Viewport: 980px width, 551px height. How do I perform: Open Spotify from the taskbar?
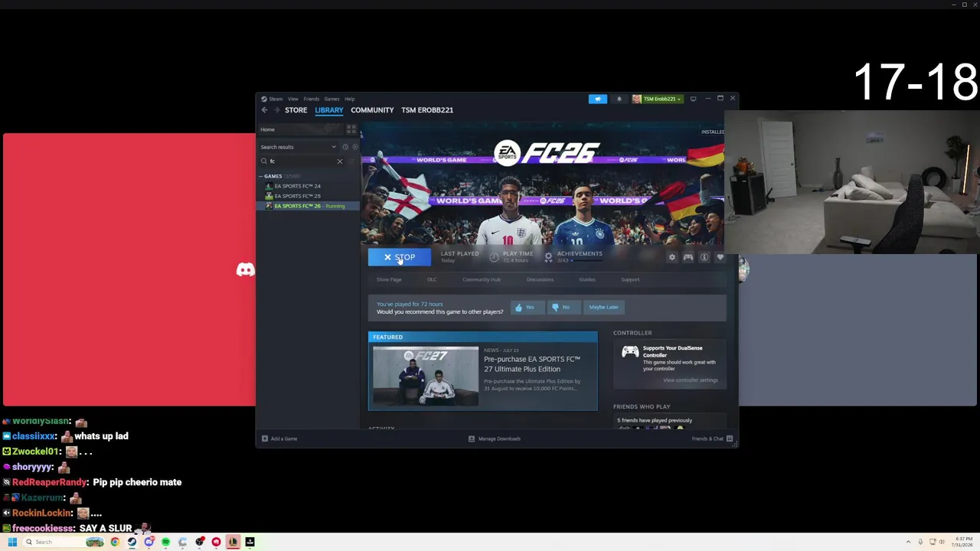[165, 542]
